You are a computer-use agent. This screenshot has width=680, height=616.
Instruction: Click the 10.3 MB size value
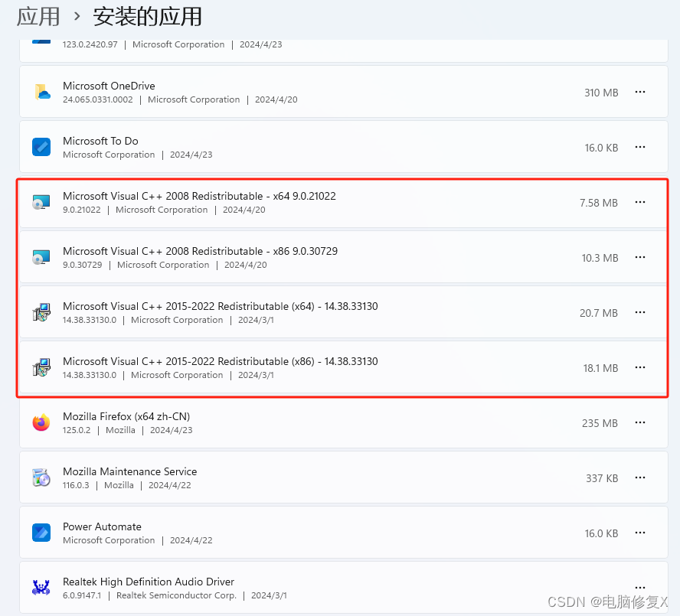click(x=600, y=258)
